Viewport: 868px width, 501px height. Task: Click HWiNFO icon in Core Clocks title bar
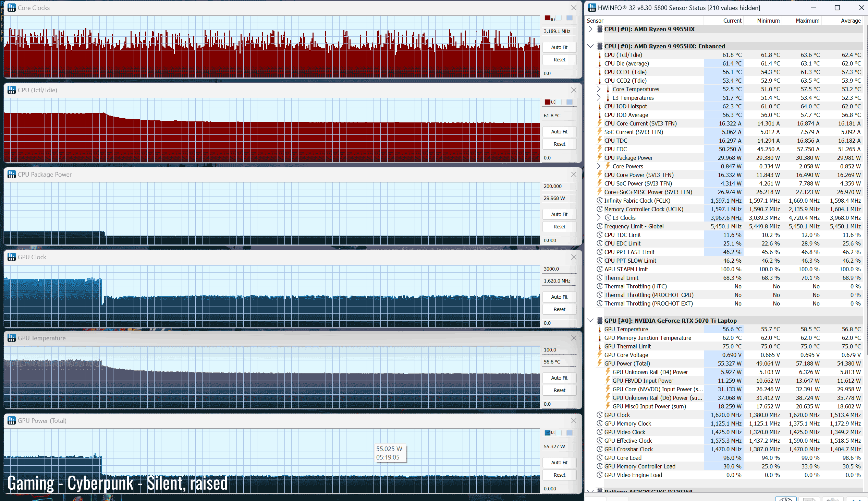[11, 8]
